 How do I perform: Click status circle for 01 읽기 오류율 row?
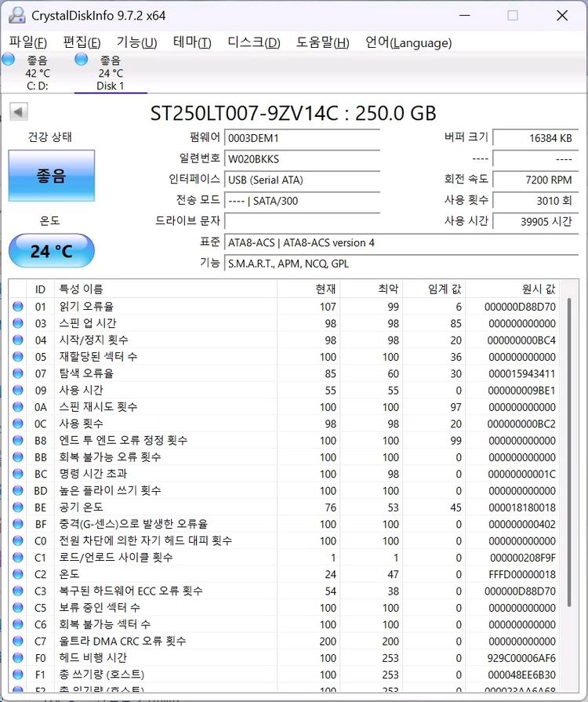point(17,306)
